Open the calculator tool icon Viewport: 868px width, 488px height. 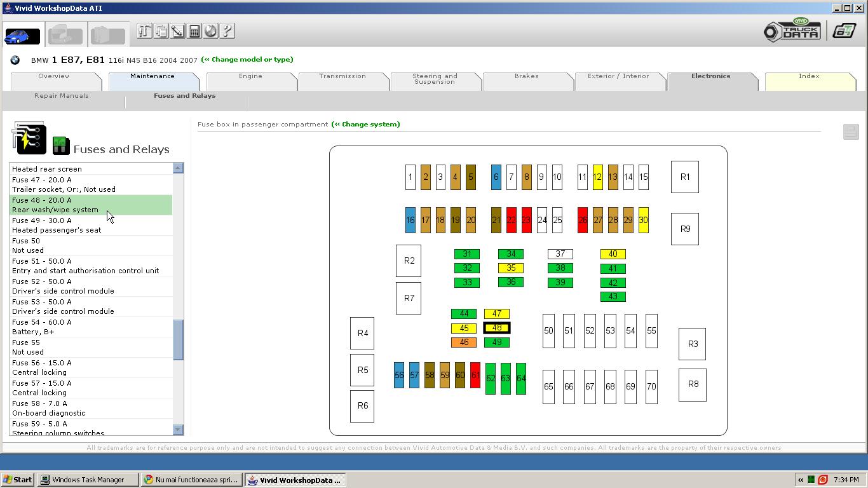(x=194, y=31)
